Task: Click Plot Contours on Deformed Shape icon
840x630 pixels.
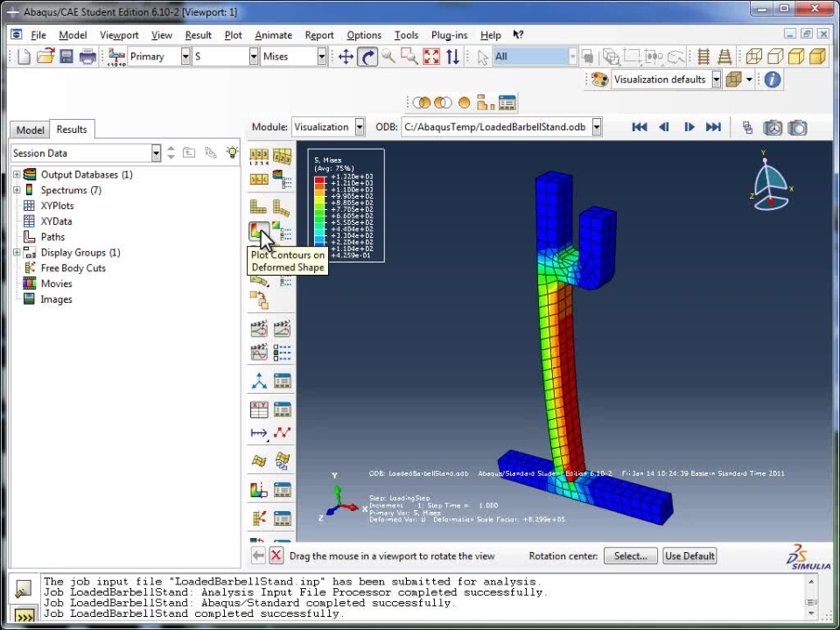Action: 259,231
